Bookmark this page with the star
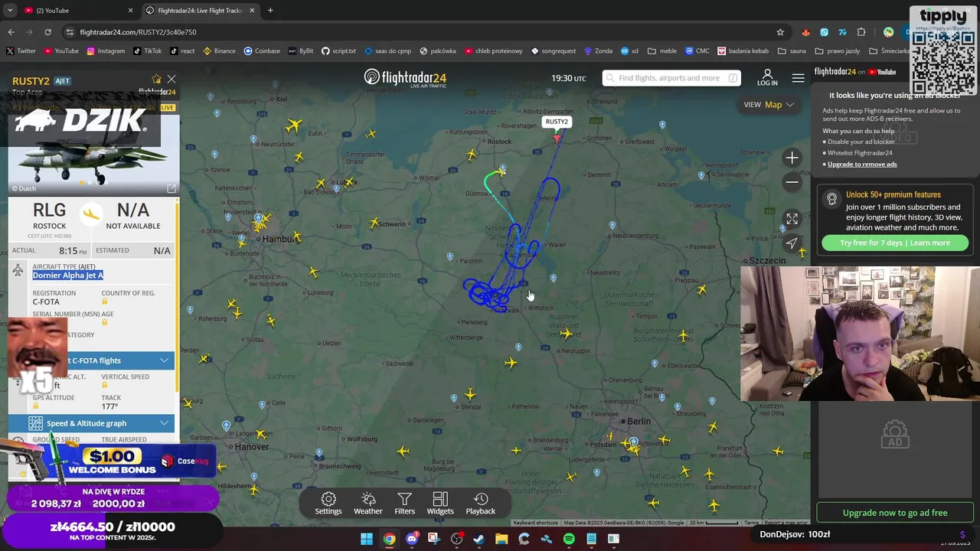 780,32
